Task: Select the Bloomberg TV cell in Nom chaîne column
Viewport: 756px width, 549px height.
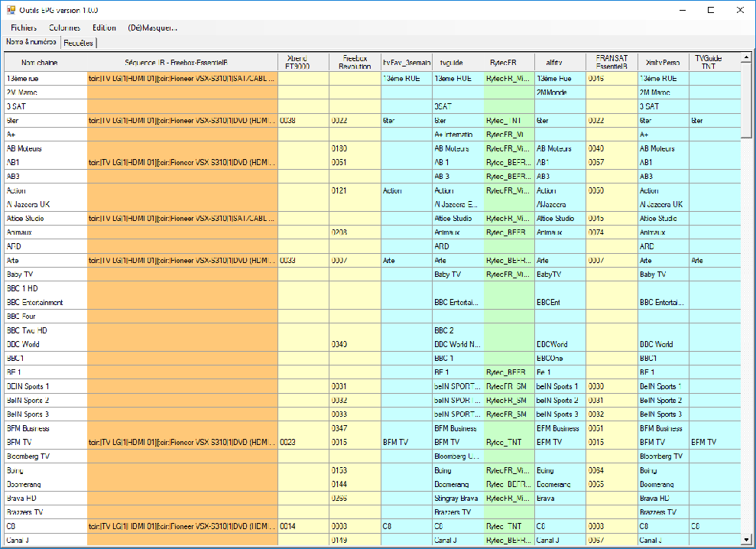Action: point(47,456)
